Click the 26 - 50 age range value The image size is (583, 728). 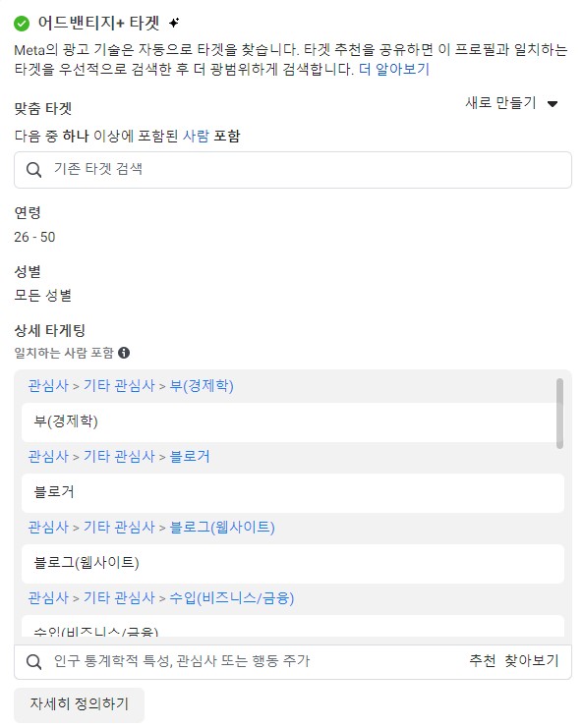point(34,237)
